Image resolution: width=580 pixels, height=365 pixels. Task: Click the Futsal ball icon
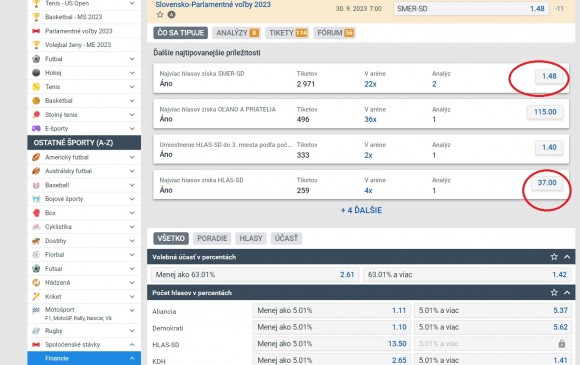[x=36, y=268]
